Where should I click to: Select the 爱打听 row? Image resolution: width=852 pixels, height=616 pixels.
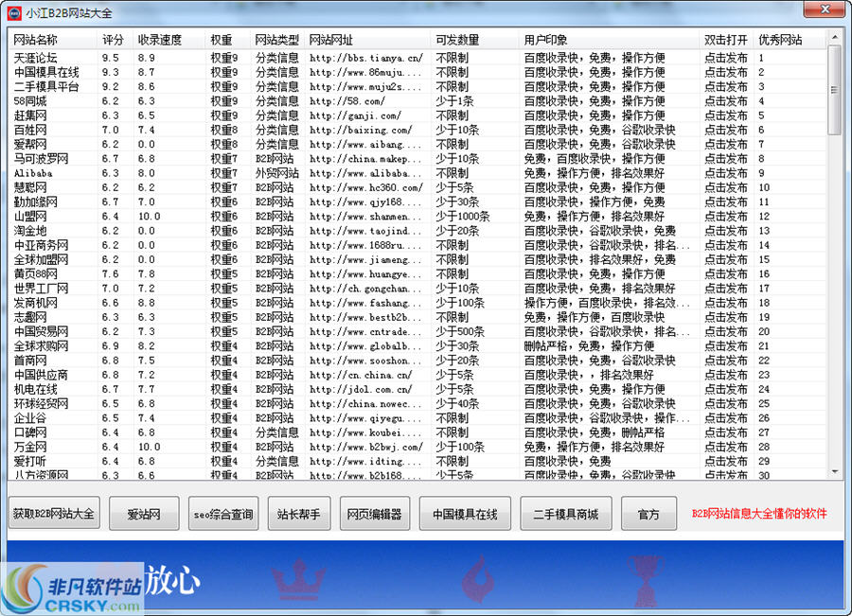417,461
